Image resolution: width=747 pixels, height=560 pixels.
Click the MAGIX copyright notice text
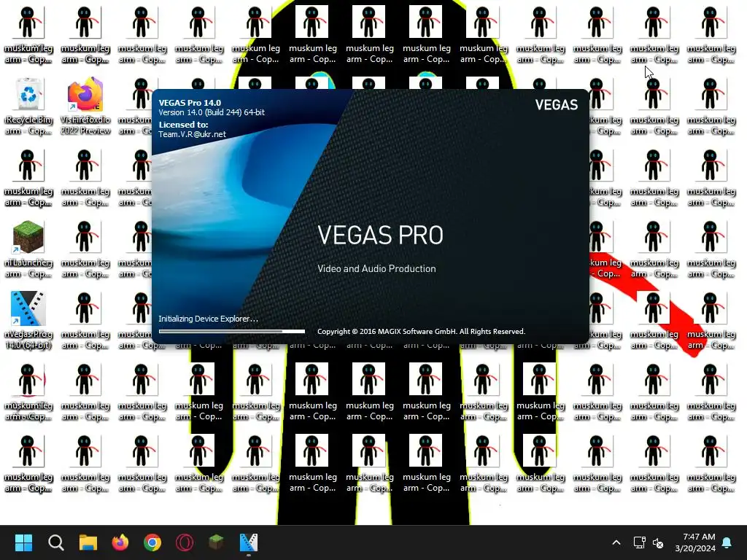coord(421,332)
